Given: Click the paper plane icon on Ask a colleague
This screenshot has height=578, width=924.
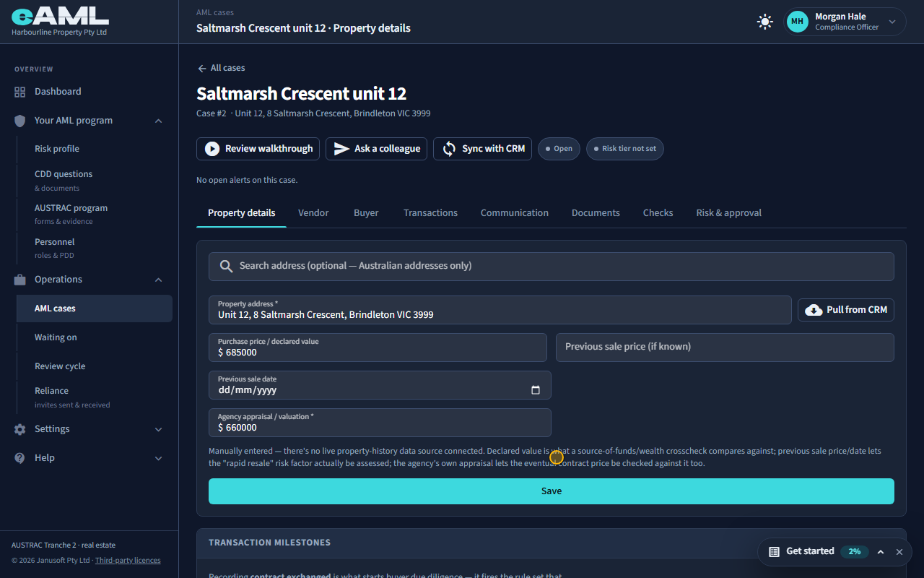Looking at the screenshot, I should 341,149.
